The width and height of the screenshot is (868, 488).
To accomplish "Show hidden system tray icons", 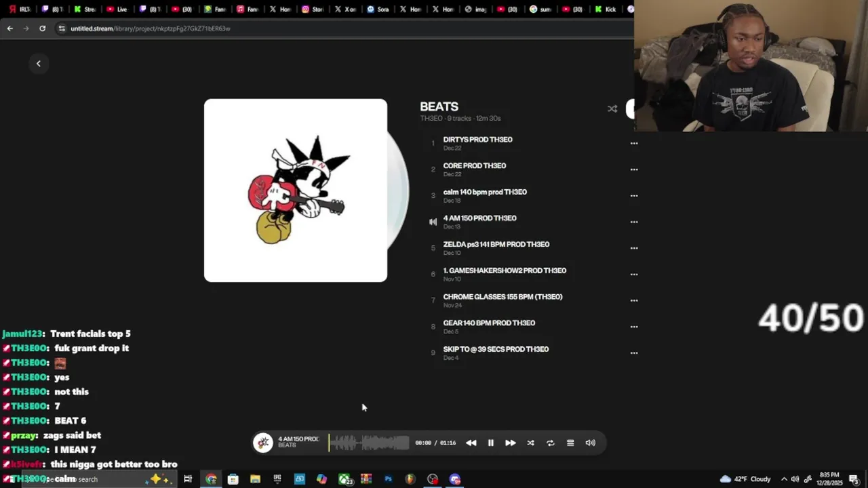I will pos(784,479).
